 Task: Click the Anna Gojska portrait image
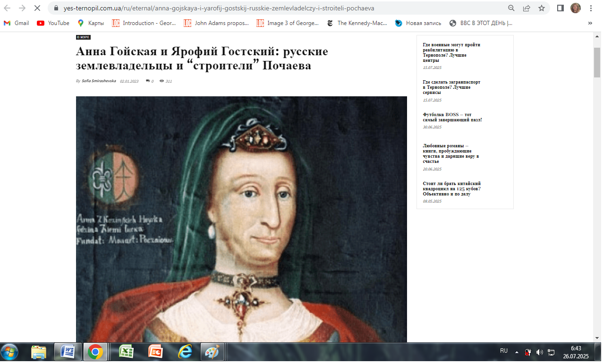point(241,220)
